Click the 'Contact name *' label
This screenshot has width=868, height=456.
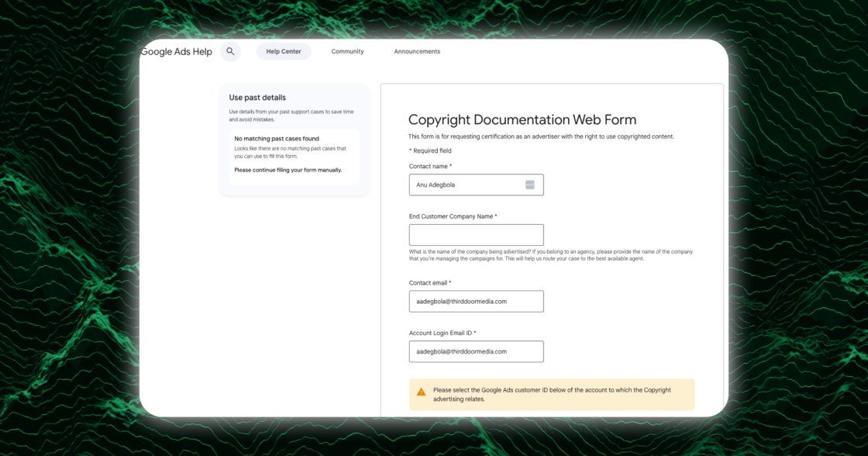click(x=430, y=166)
